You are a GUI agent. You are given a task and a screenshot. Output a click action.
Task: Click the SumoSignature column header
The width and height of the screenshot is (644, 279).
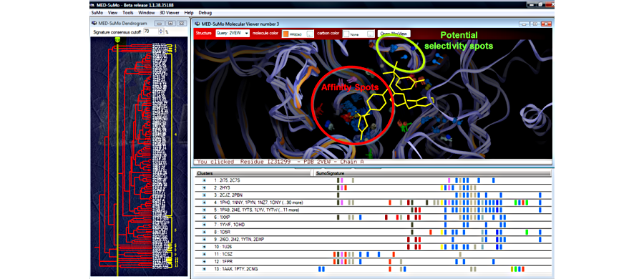click(x=432, y=173)
